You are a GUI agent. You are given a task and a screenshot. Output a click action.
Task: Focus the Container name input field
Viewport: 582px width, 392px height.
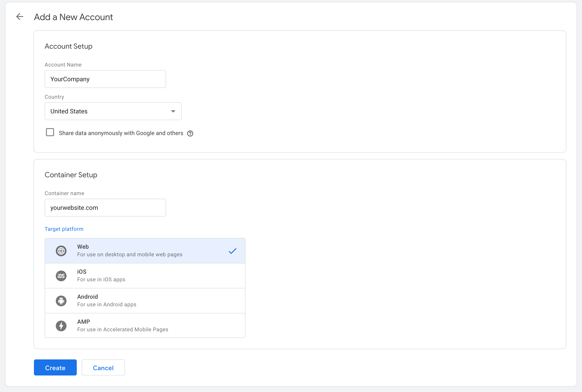click(x=105, y=208)
